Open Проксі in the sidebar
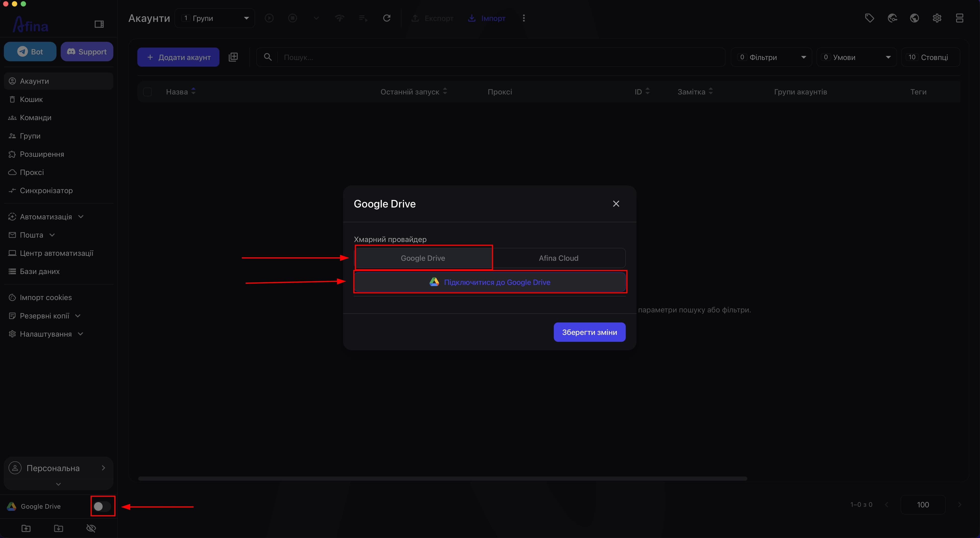Screen dimensions: 980x538 coord(59,172)
